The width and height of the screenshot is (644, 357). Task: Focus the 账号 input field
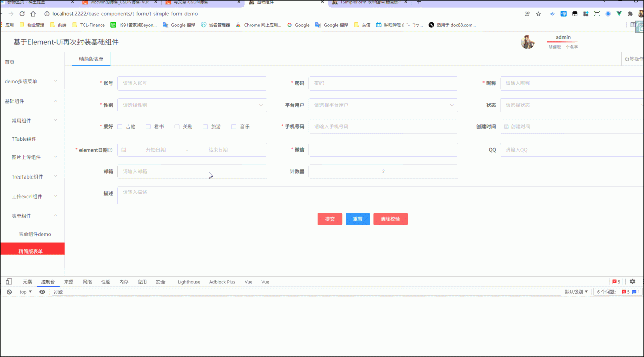[x=192, y=83]
